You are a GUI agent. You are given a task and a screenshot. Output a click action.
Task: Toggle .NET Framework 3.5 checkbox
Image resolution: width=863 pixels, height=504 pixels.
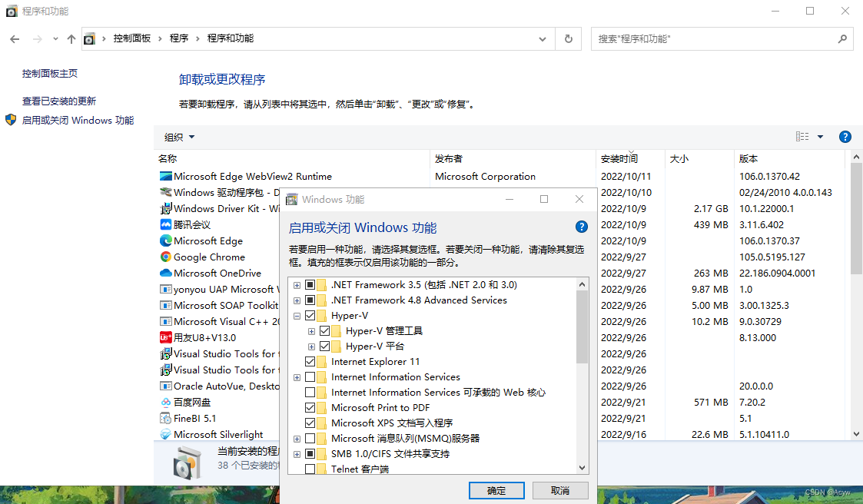click(x=310, y=285)
